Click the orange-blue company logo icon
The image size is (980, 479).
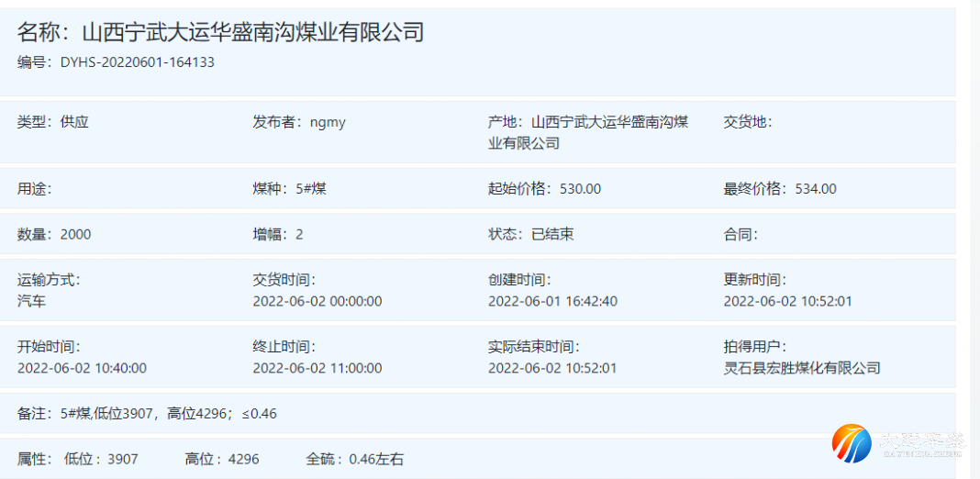pyautogui.click(x=851, y=443)
